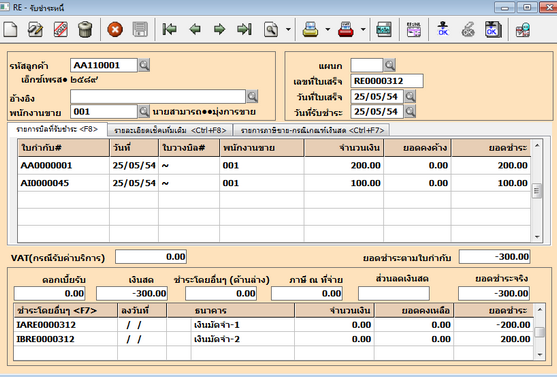
Task: Focus receipt number field RE0000312
Action: pos(387,81)
